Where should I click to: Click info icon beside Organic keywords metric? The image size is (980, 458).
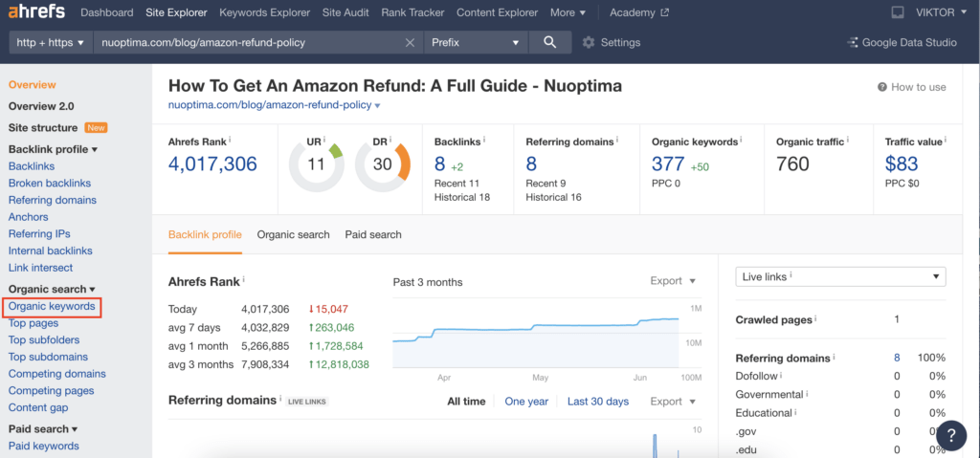click(742, 140)
